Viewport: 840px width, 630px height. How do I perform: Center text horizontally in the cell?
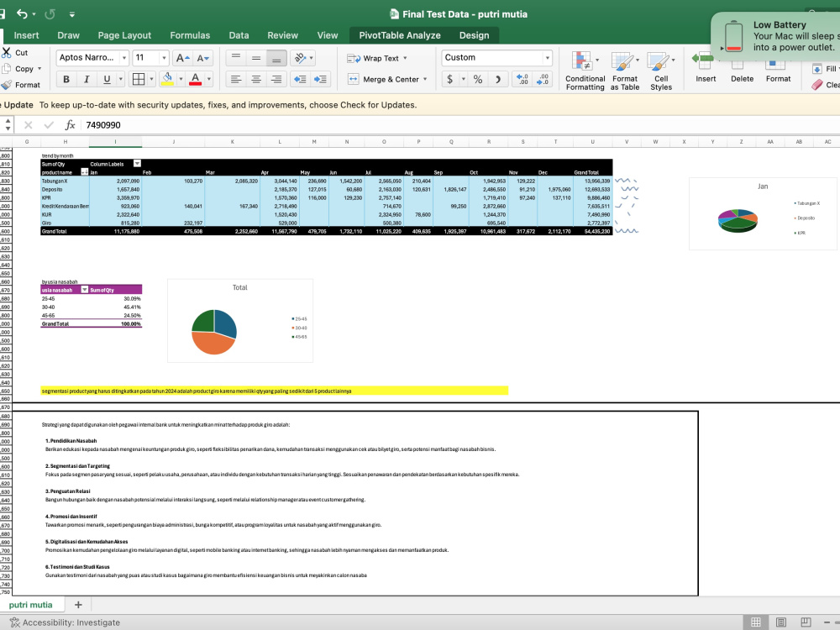(256, 79)
